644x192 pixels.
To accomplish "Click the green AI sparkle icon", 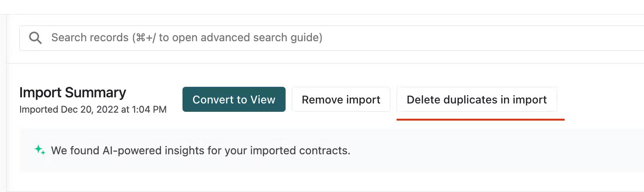I will click(x=40, y=150).
